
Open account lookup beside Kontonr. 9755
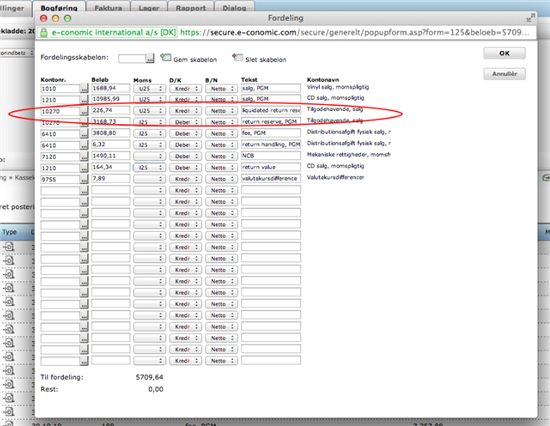(x=83, y=179)
